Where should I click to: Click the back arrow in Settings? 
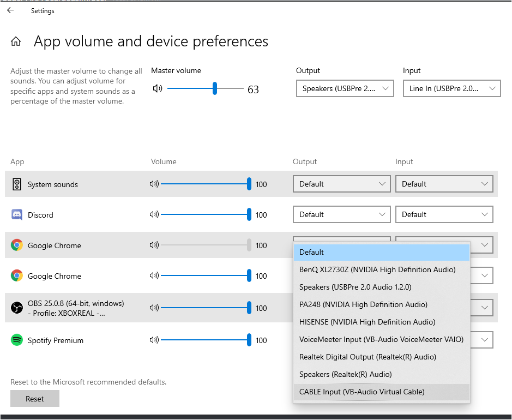tap(10, 10)
